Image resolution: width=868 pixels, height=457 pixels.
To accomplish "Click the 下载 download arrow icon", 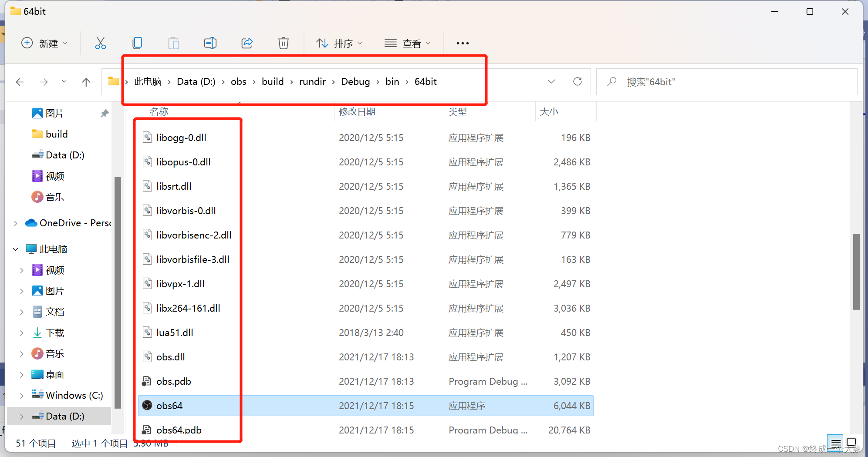I will 37,333.
